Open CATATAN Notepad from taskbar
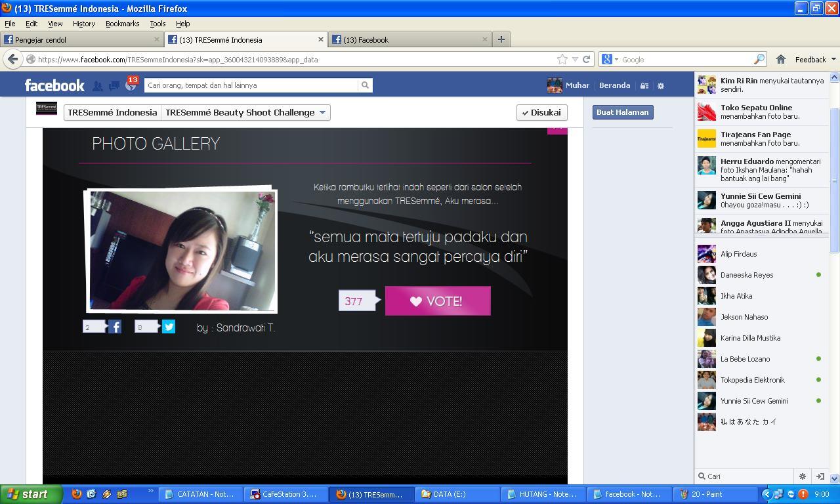 199,494
